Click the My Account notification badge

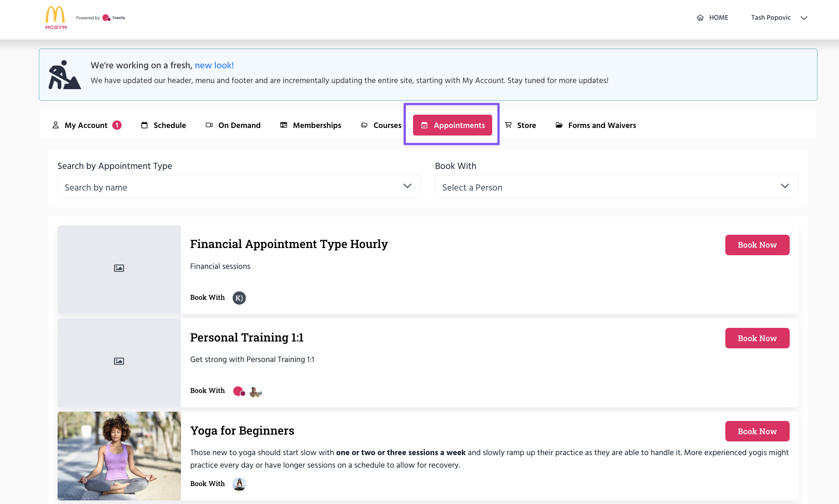tap(117, 125)
